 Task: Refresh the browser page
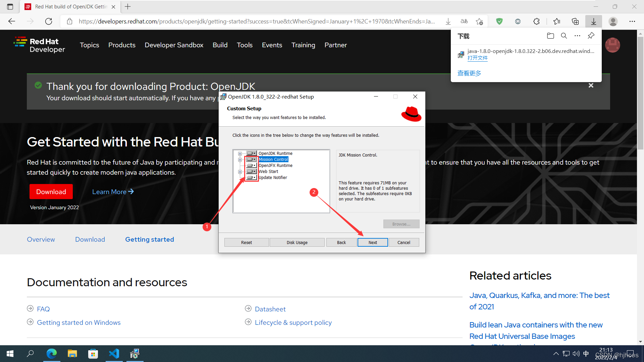pos(49,21)
